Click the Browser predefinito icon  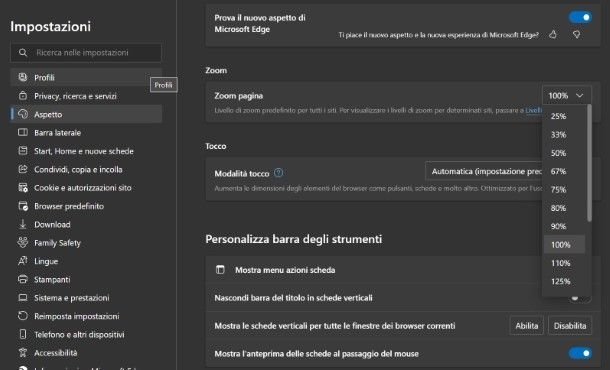point(23,206)
